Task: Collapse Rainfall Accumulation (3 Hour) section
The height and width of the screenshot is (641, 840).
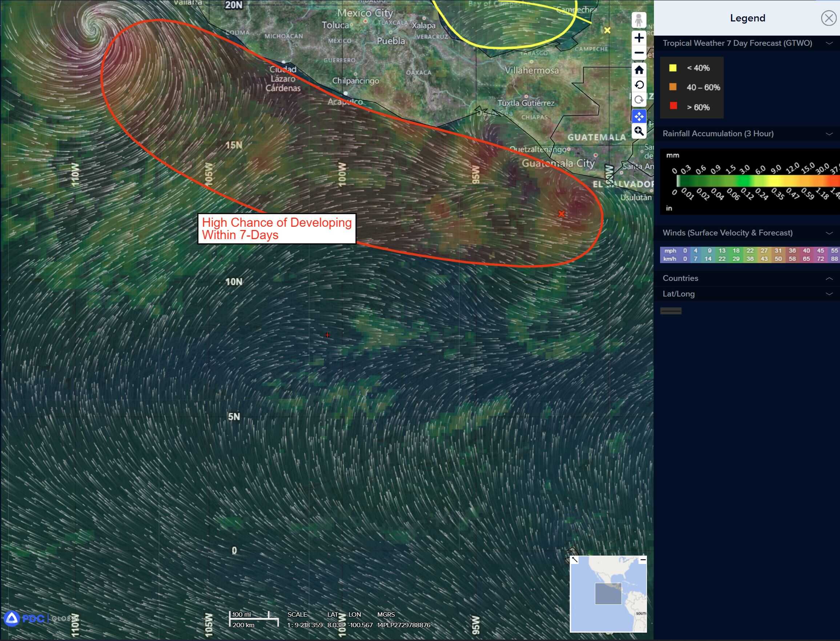Action: click(829, 134)
